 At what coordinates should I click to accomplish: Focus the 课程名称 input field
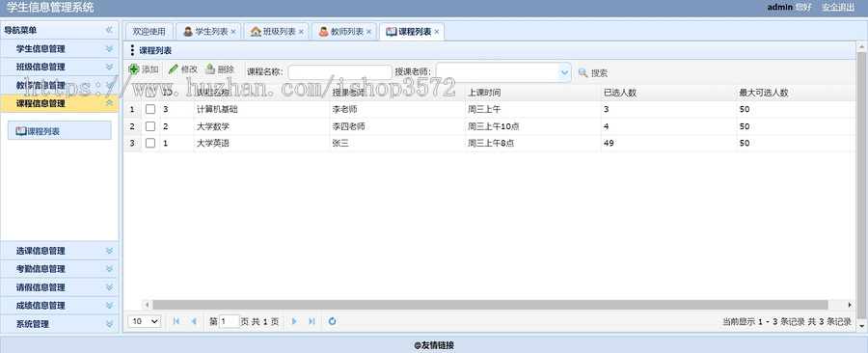point(339,72)
